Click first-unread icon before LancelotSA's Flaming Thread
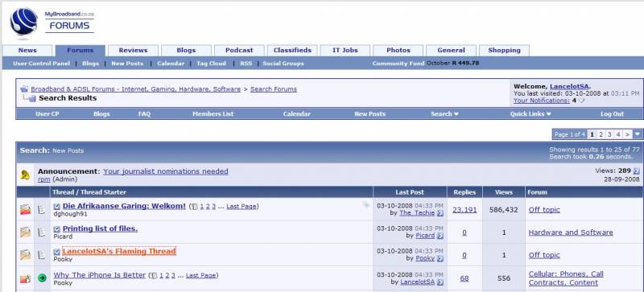 [57, 252]
